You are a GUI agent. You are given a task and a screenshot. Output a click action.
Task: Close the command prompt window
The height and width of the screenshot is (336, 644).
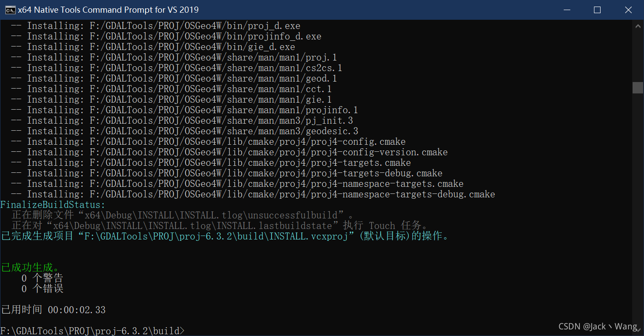[628, 10]
